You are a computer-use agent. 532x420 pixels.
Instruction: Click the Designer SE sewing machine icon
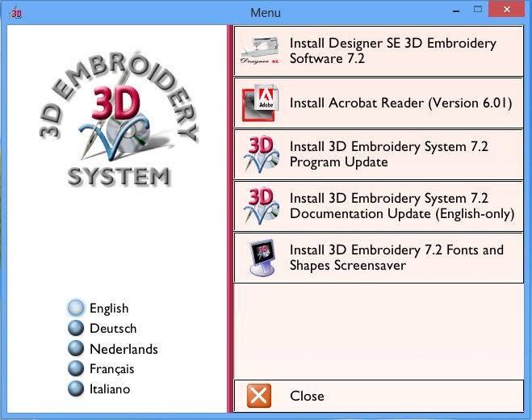point(260,50)
